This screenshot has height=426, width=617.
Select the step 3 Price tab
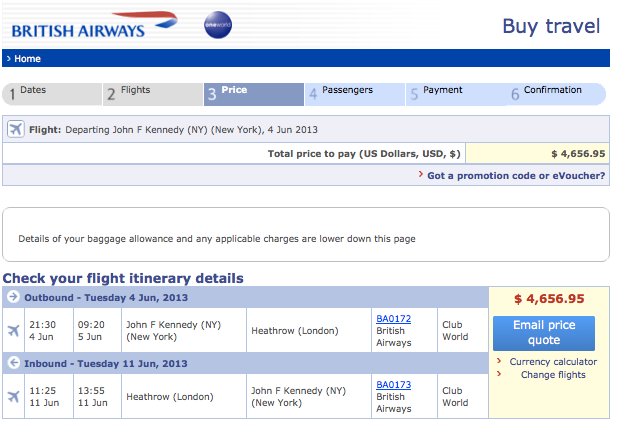coord(253,94)
